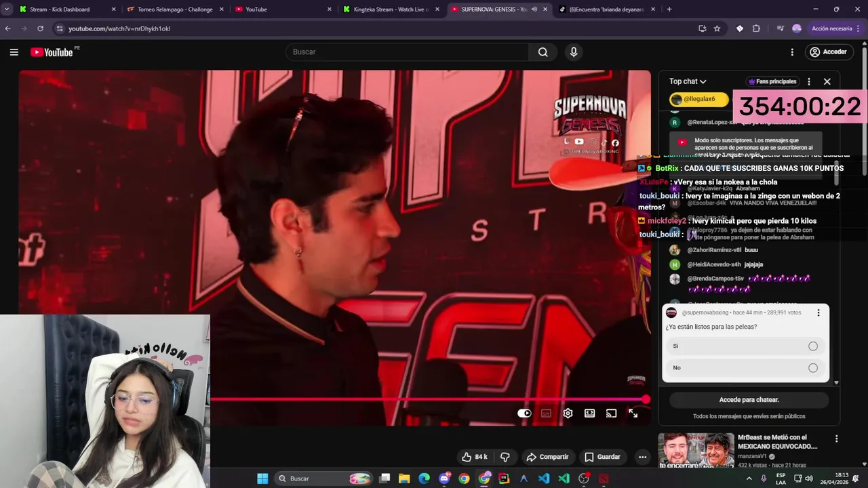The image size is (868, 488).
Task: Click the browser address bar URL
Action: click(x=119, y=28)
